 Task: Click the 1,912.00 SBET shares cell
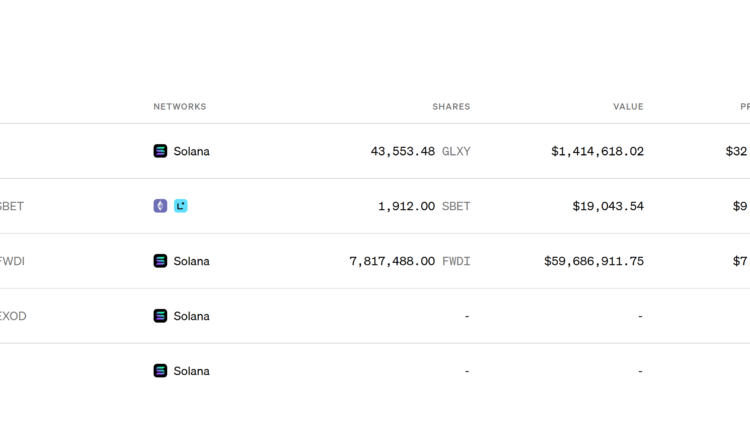(424, 206)
